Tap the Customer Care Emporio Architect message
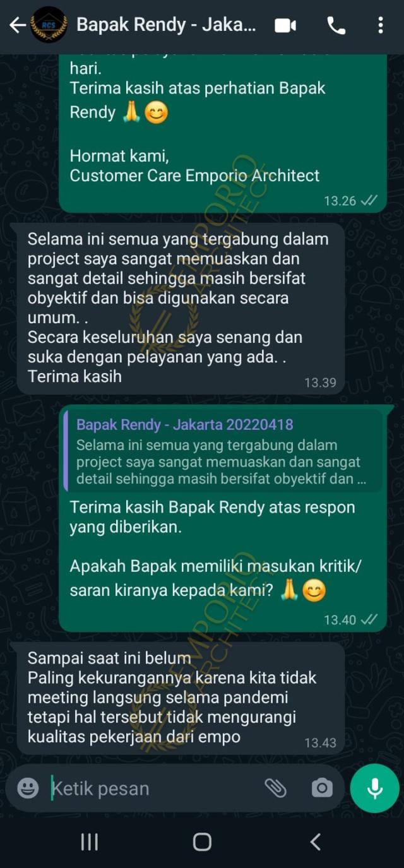Screen dimensions: 404x868 point(223,133)
